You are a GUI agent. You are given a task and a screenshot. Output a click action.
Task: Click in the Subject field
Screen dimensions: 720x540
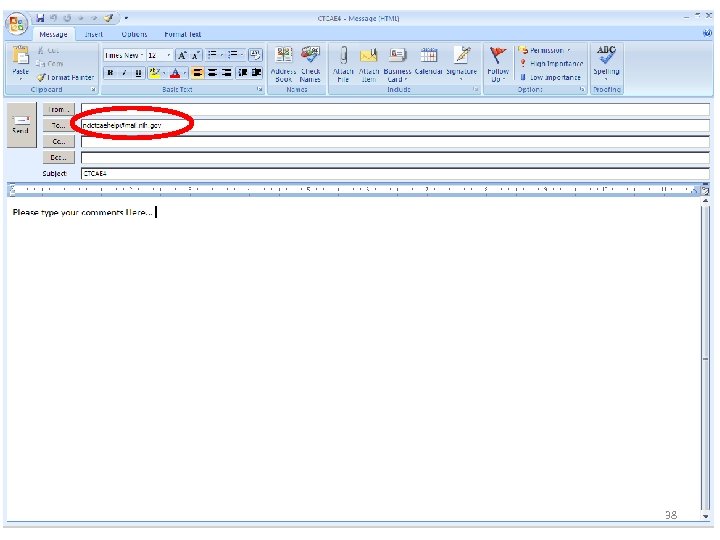395,174
